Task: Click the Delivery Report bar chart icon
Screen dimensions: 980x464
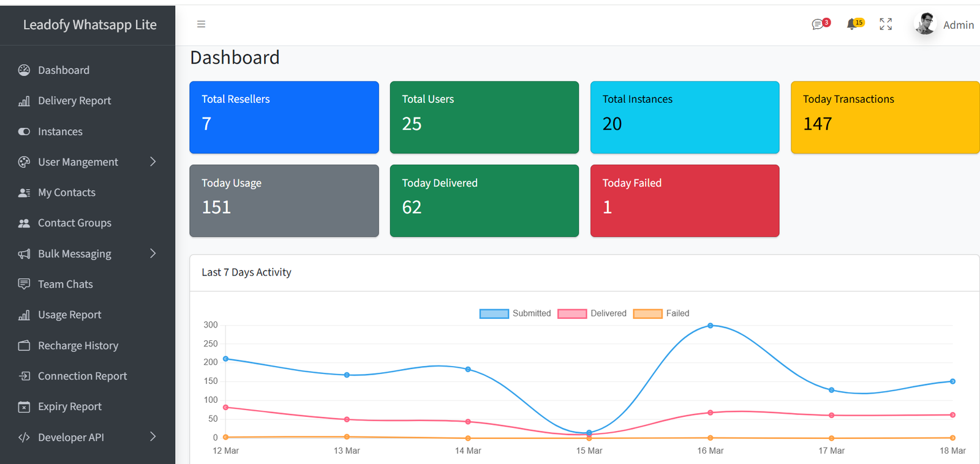Action: [24, 101]
